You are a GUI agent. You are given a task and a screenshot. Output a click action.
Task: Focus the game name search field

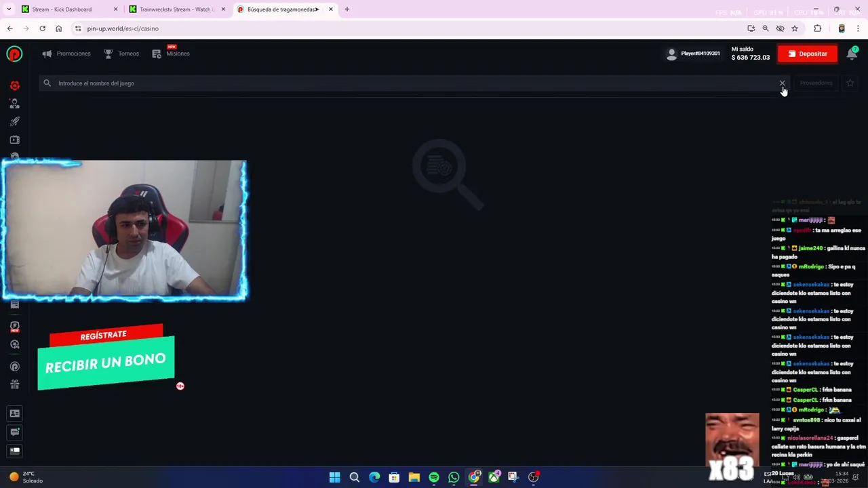[414, 83]
